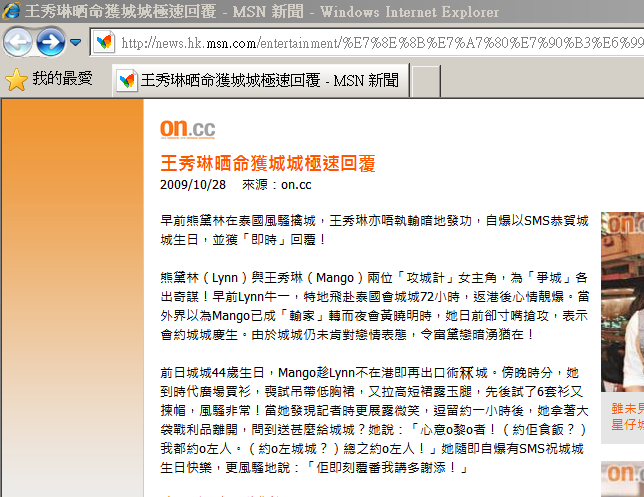Screen dimensions: 644x497
Task: Open the 我的最愛 favorites star
Action: pyautogui.click(x=16, y=79)
